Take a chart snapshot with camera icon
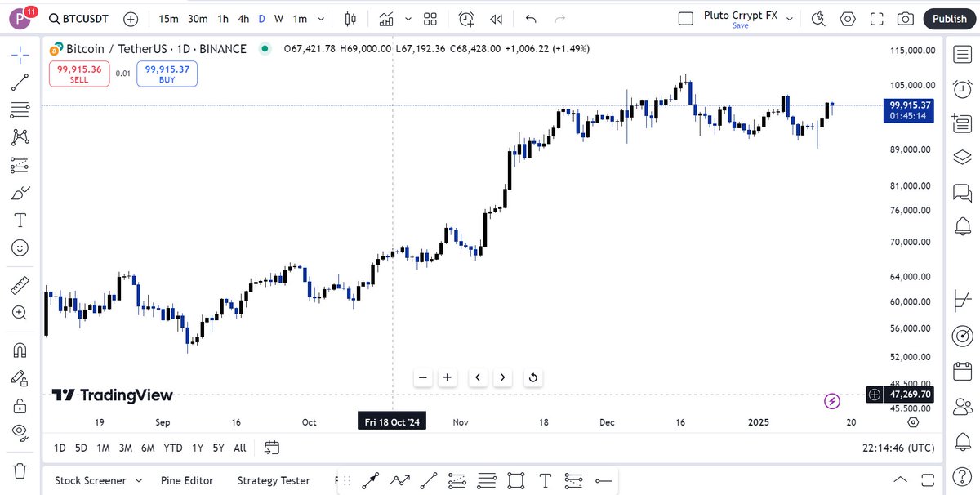The height and width of the screenshot is (495, 980). [905, 19]
